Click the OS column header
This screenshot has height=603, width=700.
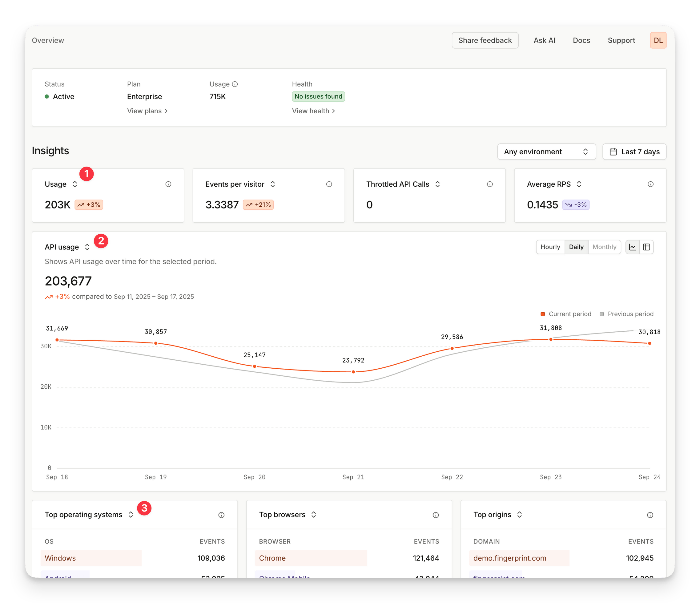[x=49, y=542]
